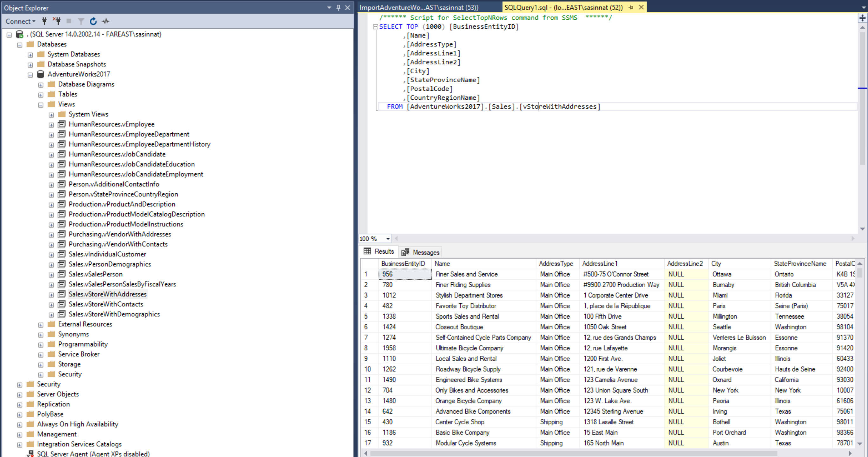
Task: Expand Sales.vStoreWithContacts view node
Action: point(51,305)
